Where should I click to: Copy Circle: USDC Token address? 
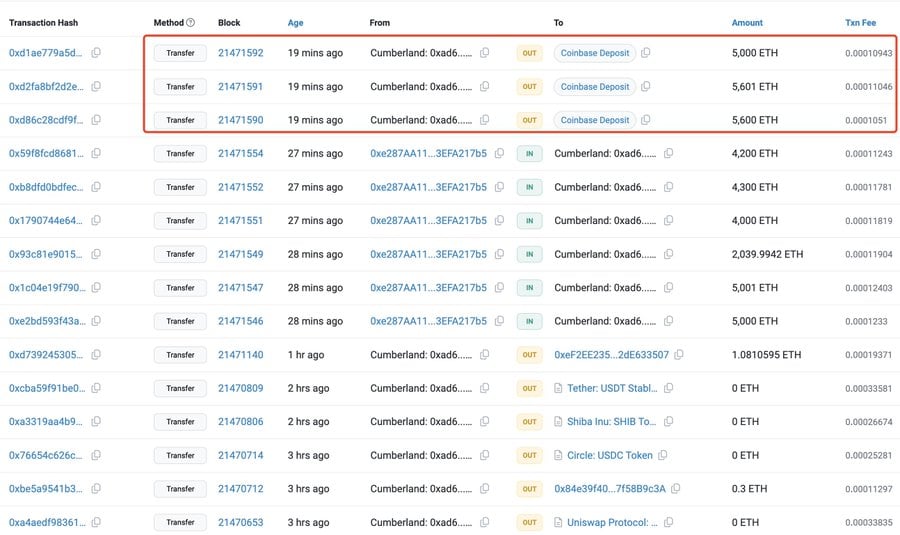point(663,455)
